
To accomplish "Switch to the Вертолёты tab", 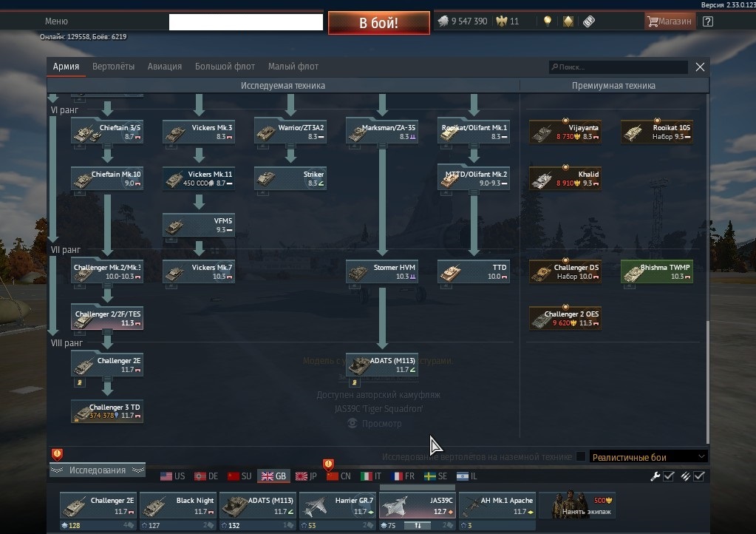I will tap(113, 67).
